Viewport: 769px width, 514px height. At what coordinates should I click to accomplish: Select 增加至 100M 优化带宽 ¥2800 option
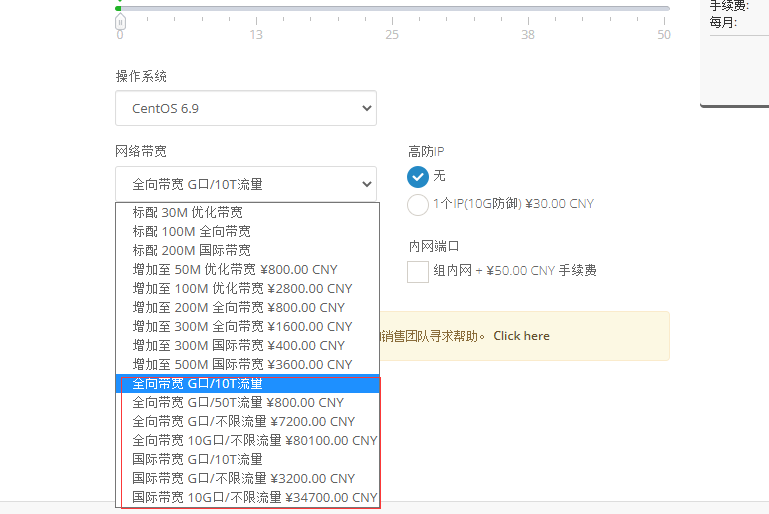(x=242, y=288)
